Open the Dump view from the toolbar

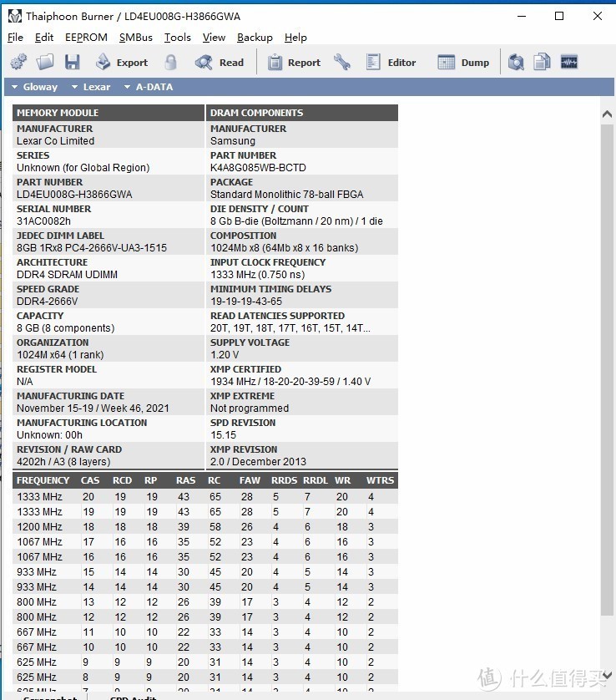tap(463, 63)
